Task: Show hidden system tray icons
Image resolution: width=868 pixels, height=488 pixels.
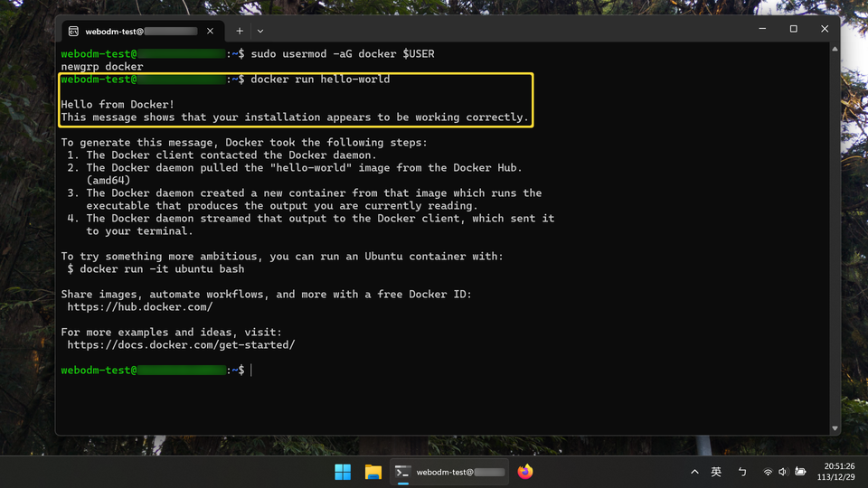Action: tap(694, 472)
